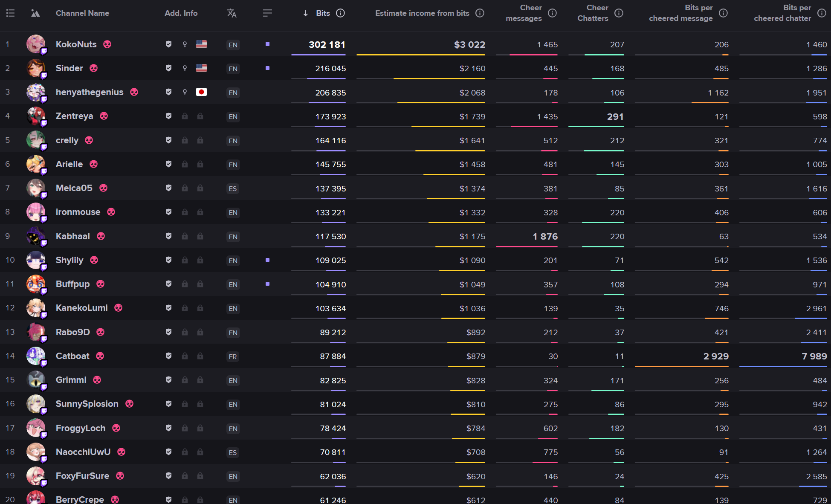The width and height of the screenshot is (831, 504).
Task: Sort by Bits descending arrow
Action: (x=305, y=13)
